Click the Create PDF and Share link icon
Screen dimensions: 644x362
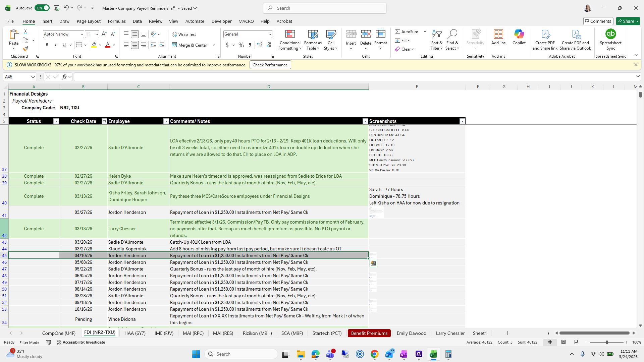[545, 34]
